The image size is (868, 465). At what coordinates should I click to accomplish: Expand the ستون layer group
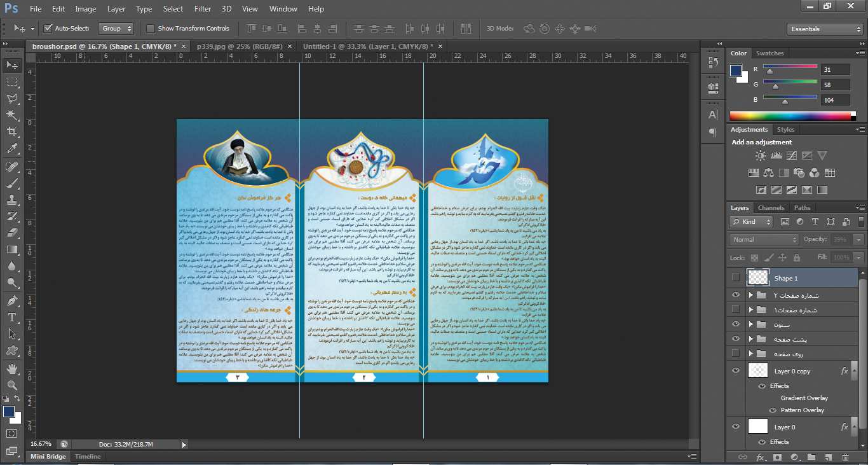click(750, 325)
